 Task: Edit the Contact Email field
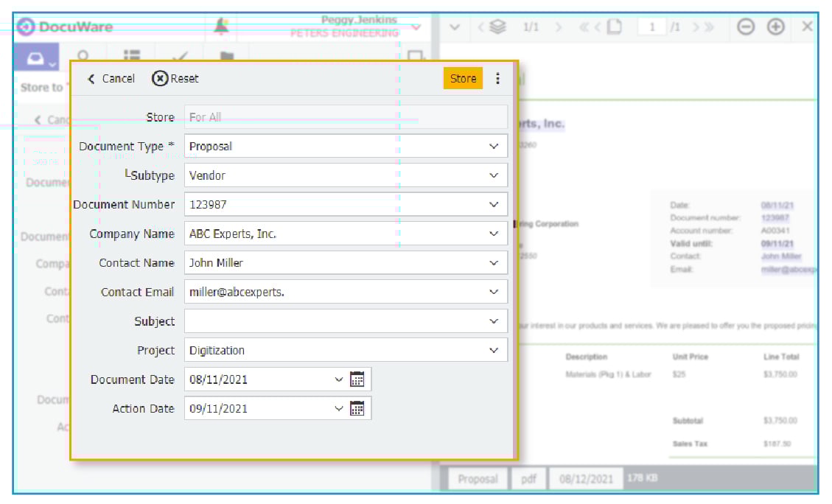pyautogui.click(x=335, y=293)
